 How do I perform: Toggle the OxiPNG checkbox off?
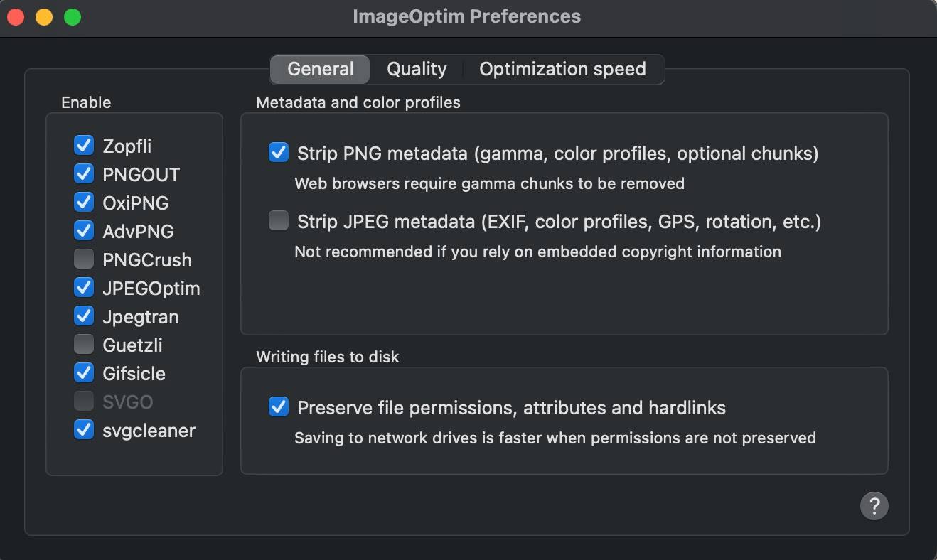(x=84, y=203)
